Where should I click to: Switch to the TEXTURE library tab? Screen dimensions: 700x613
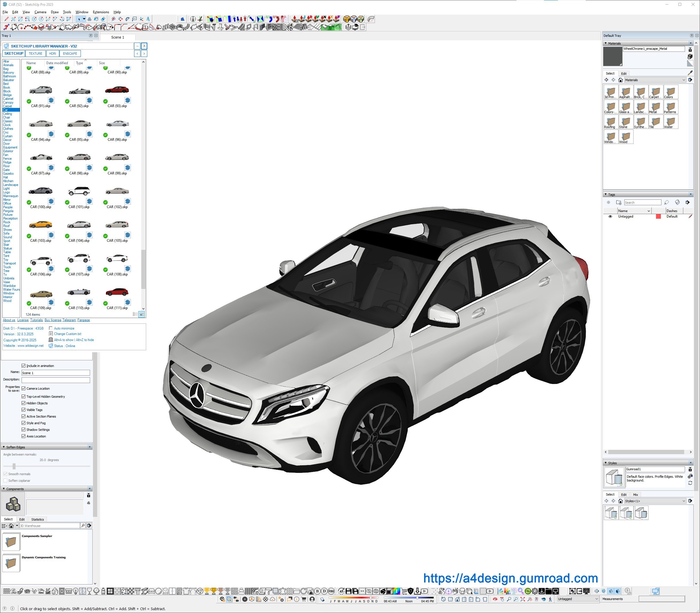35,53
